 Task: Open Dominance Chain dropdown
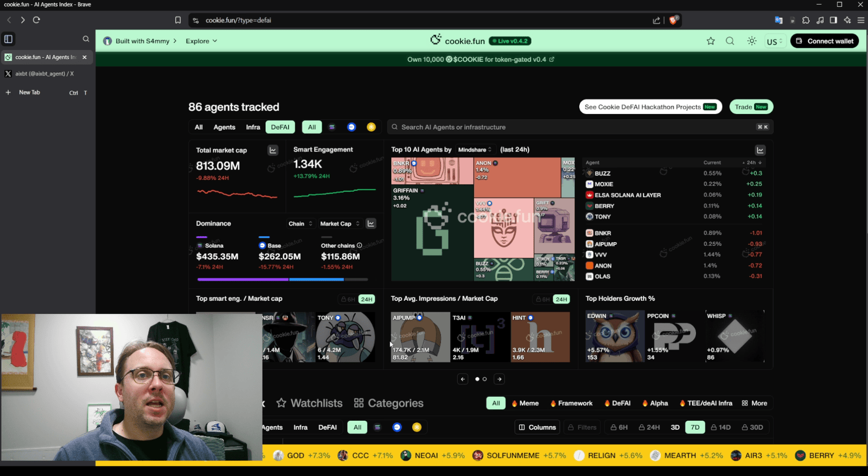click(301, 224)
